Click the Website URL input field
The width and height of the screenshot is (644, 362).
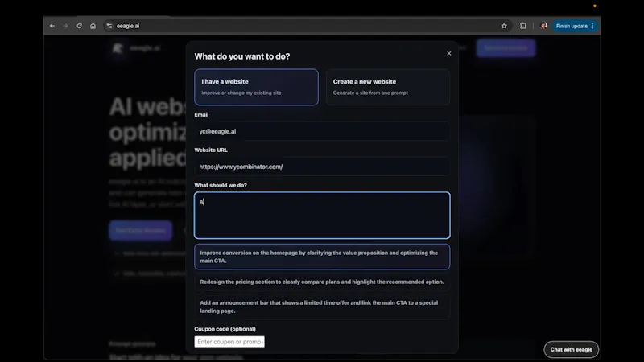(x=322, y=167)
